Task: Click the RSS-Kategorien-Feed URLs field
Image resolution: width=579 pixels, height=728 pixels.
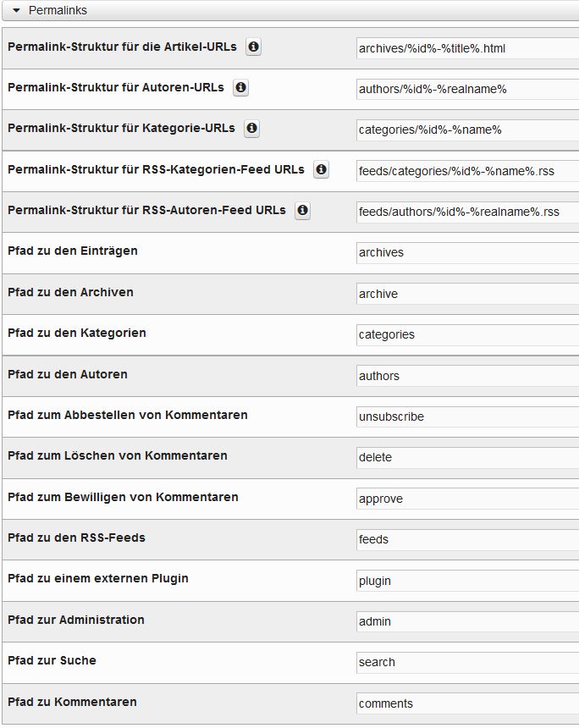Action: (x=467, y=171)
